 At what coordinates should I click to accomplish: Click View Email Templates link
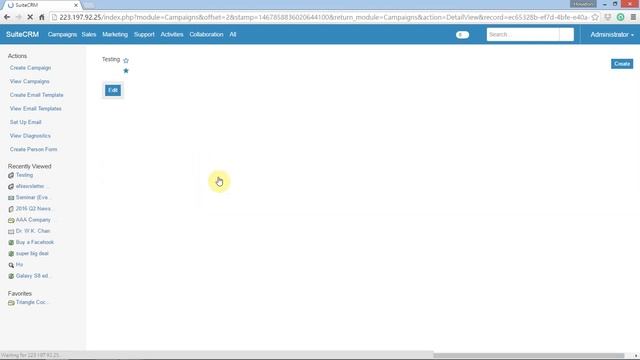point(36,109)
